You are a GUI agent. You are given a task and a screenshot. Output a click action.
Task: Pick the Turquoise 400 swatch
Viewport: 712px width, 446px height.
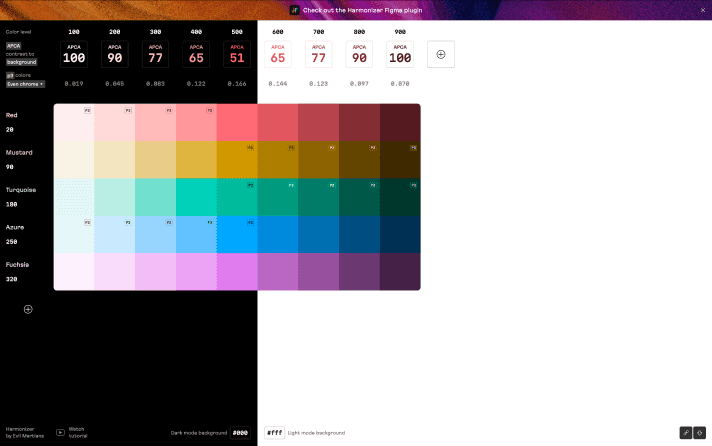click(196, 197)
